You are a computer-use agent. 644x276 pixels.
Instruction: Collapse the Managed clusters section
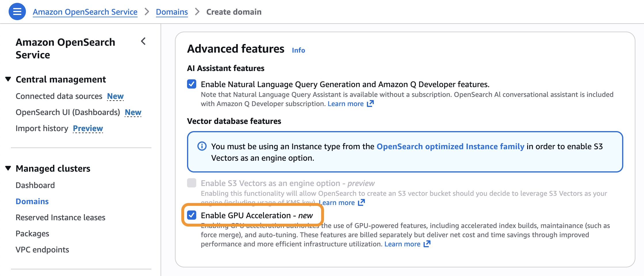[x=8, y=168]
